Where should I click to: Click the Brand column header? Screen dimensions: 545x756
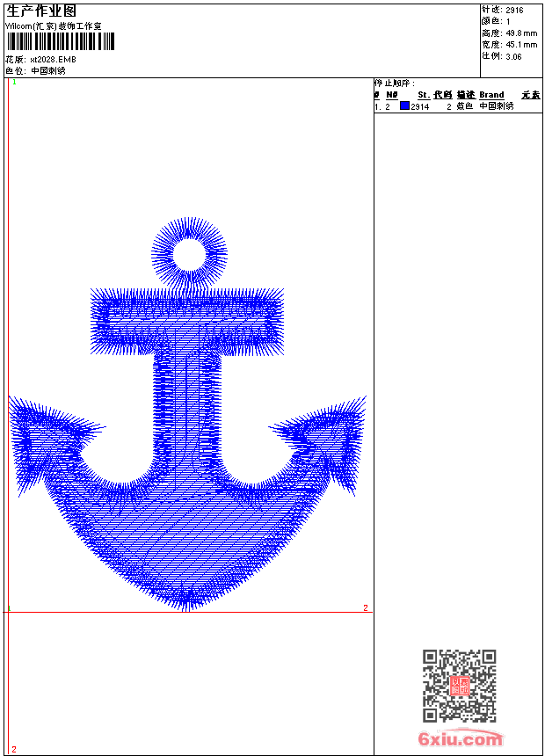click(x=491, y=95)
